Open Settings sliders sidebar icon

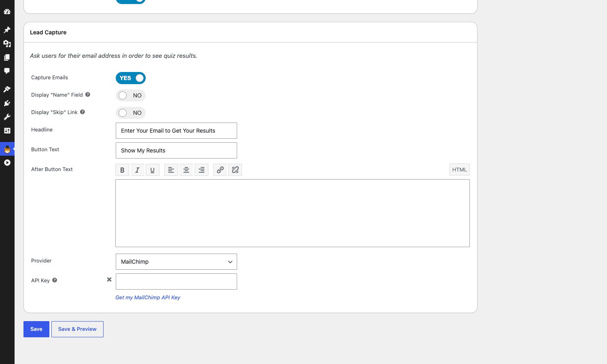click(x=7, y=131)
